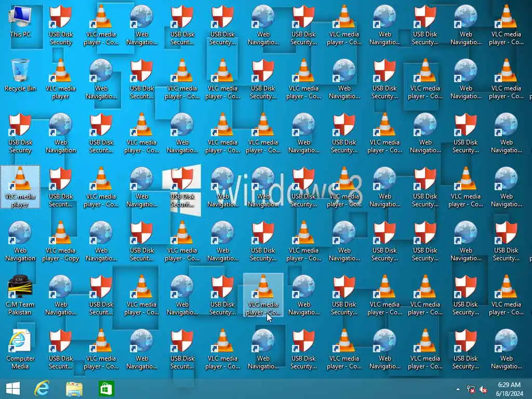Image resolution: width=532 pixels, height=399 pixels.
Task: Click the network status tray icon
Action: (471, 389)
